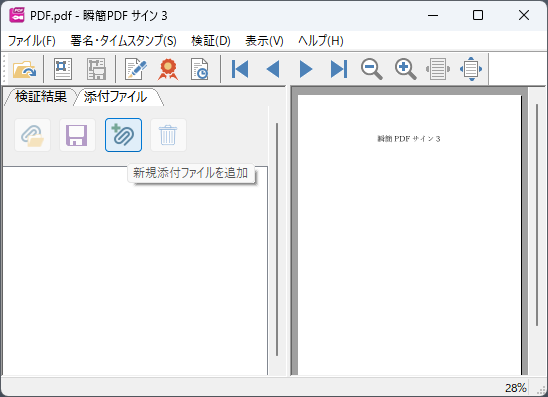Open the ヘルプ(H) menu

click(320, 41)
